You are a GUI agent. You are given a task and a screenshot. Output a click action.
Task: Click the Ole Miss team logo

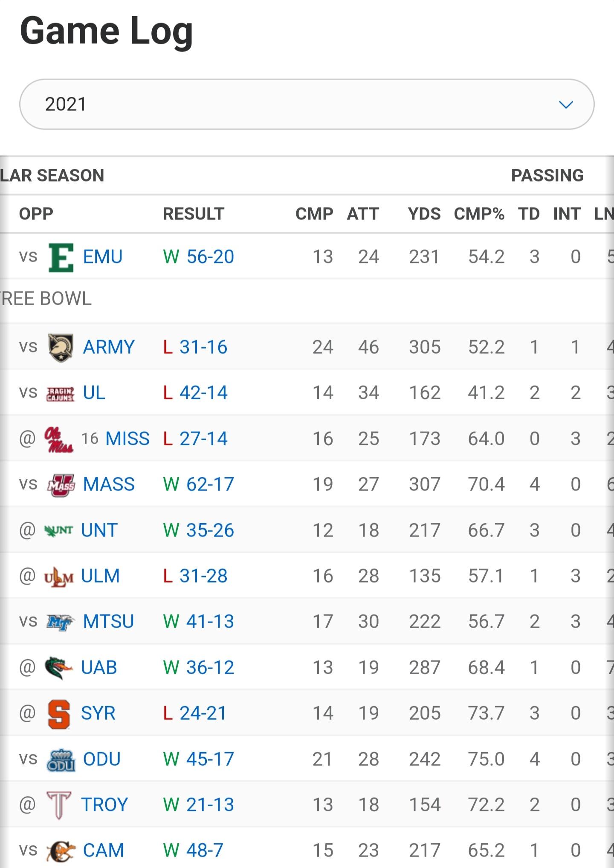[58, 439]
